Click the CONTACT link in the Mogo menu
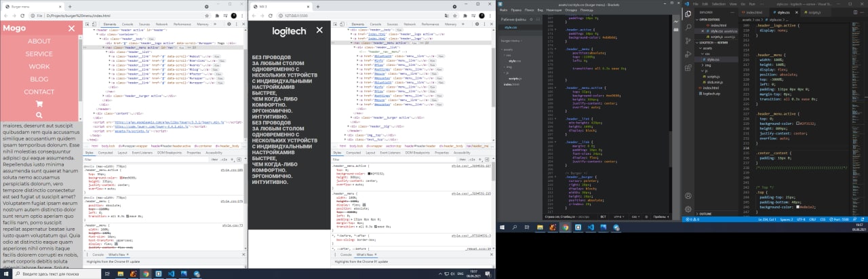 click(39, 92)
